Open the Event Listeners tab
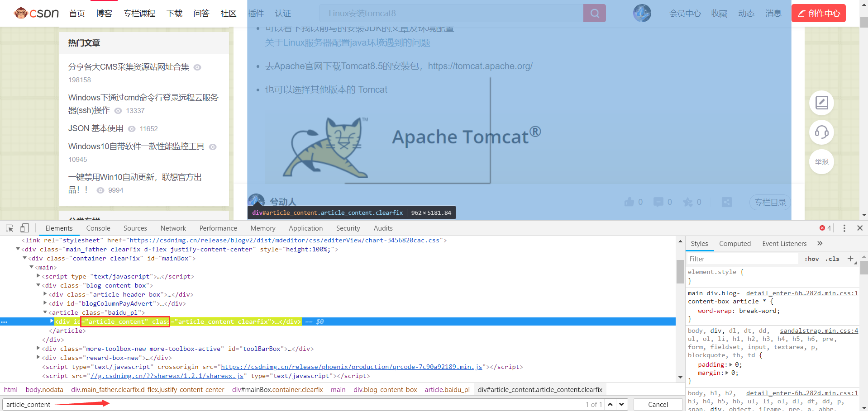 784,244
